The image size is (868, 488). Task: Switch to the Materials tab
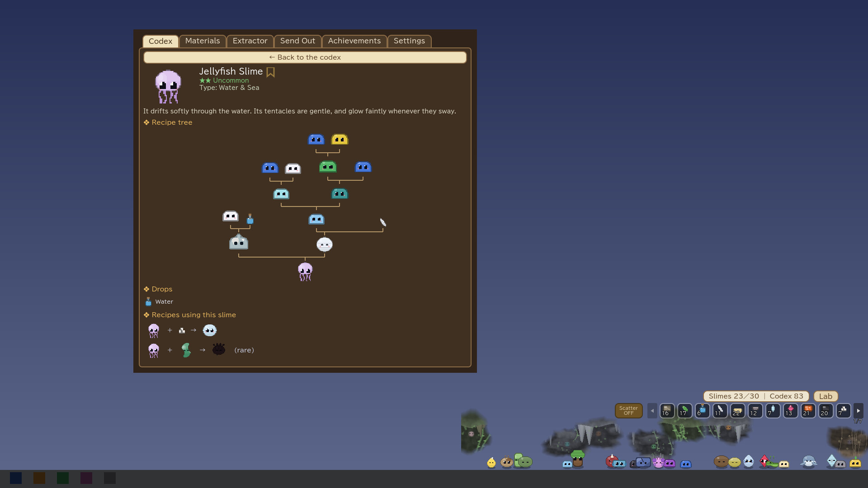[x=202, y=41]
